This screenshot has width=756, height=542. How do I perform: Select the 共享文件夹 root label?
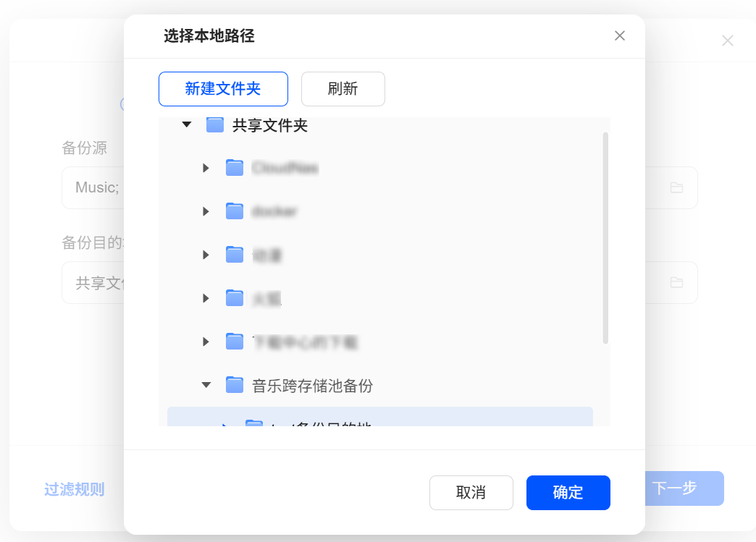[x=269, y=126]
